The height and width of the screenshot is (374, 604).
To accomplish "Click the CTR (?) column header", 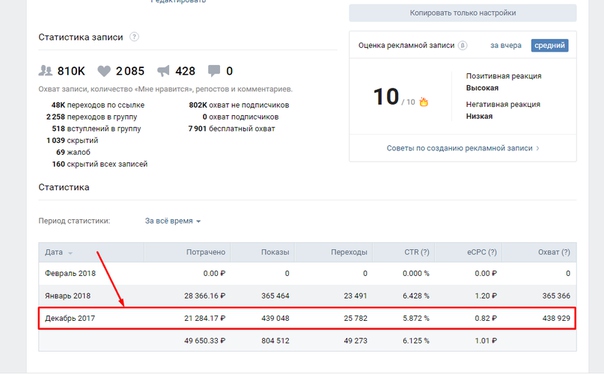I will point(416,252).
